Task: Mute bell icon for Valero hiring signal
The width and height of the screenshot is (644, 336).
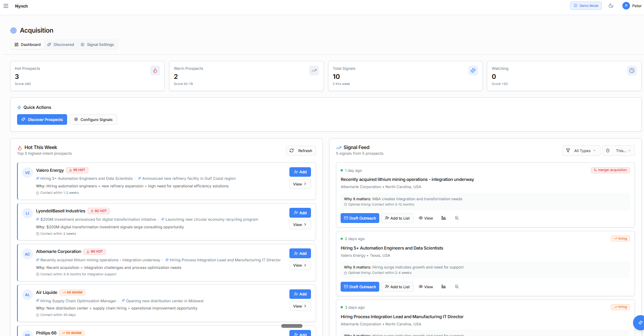Action: click(457, 287)
